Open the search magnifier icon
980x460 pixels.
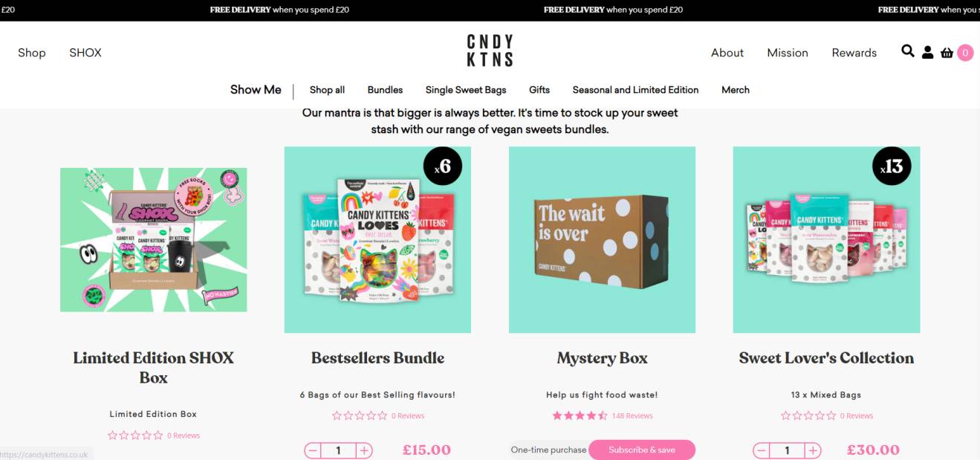pyautogui.click(x=908, y=51)
